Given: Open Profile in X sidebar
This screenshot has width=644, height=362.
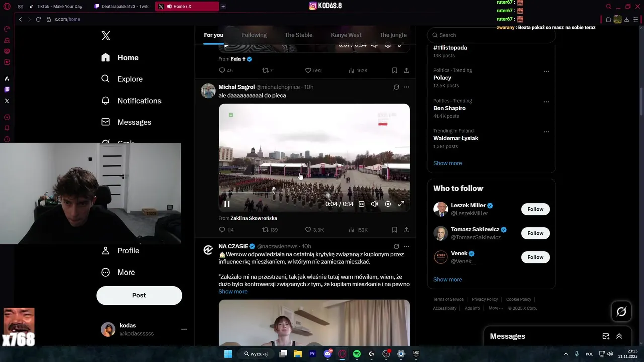Looking at the screenshot, I should click(x=120, y=251).
